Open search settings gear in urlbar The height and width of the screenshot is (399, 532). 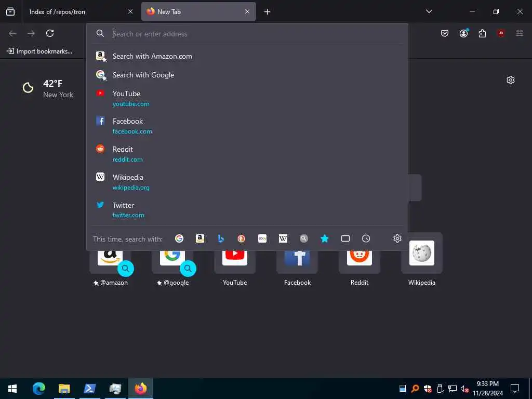coord(397,238)
